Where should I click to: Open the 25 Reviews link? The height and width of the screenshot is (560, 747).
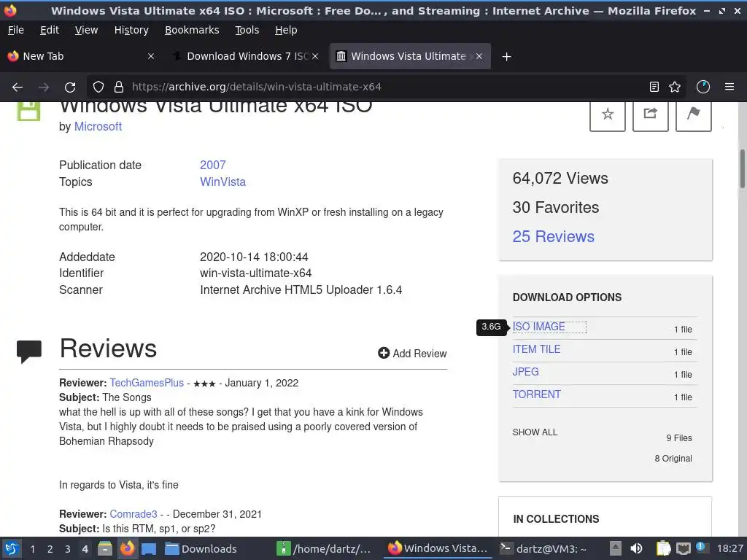553,236
